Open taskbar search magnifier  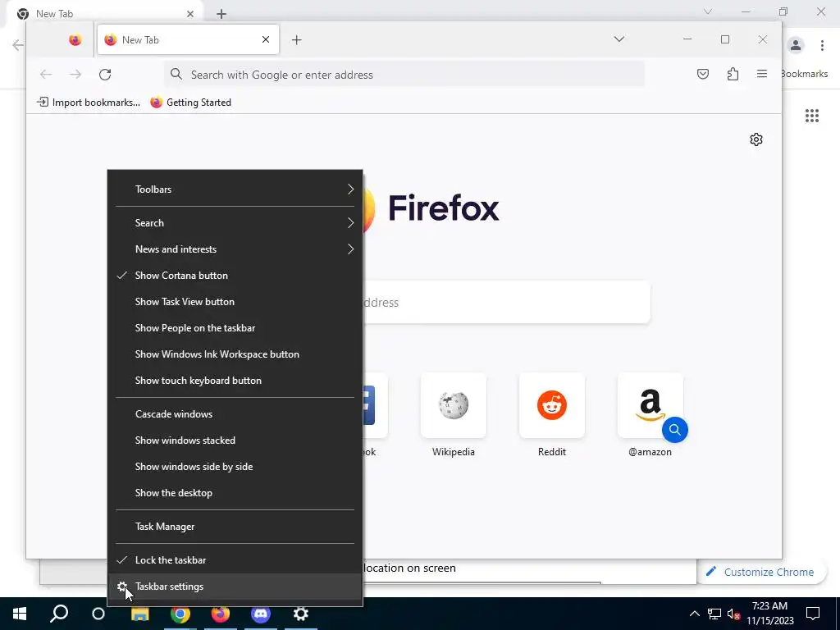(59, 614)
